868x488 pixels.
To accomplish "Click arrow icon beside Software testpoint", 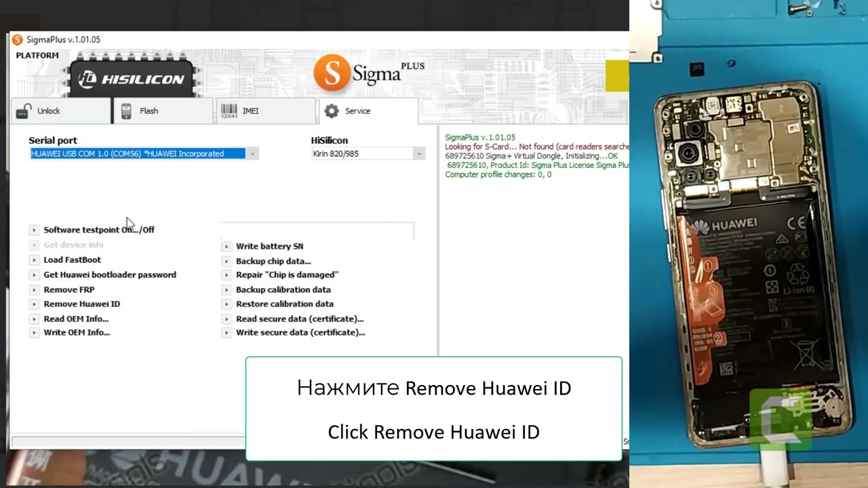I will [x=34, y=230].
